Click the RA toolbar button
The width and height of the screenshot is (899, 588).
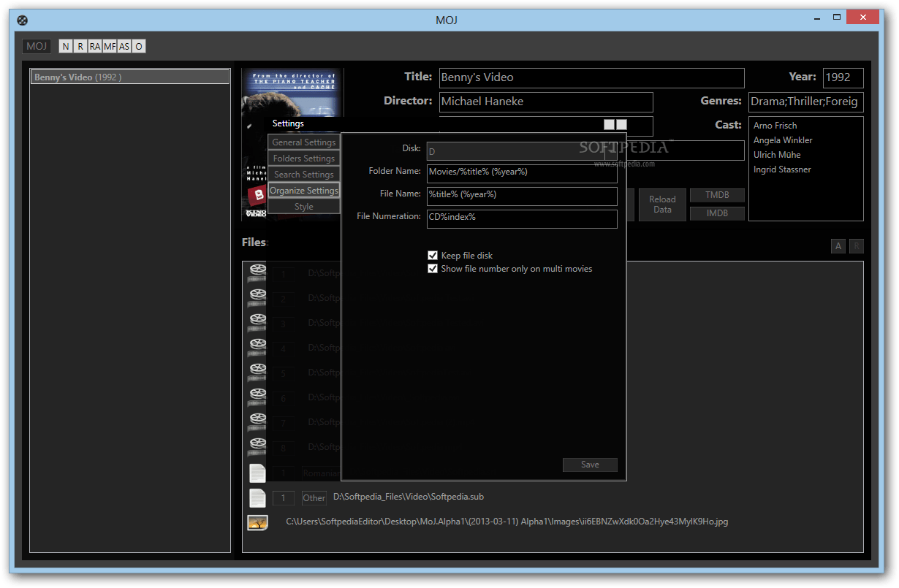click(95, 47)
